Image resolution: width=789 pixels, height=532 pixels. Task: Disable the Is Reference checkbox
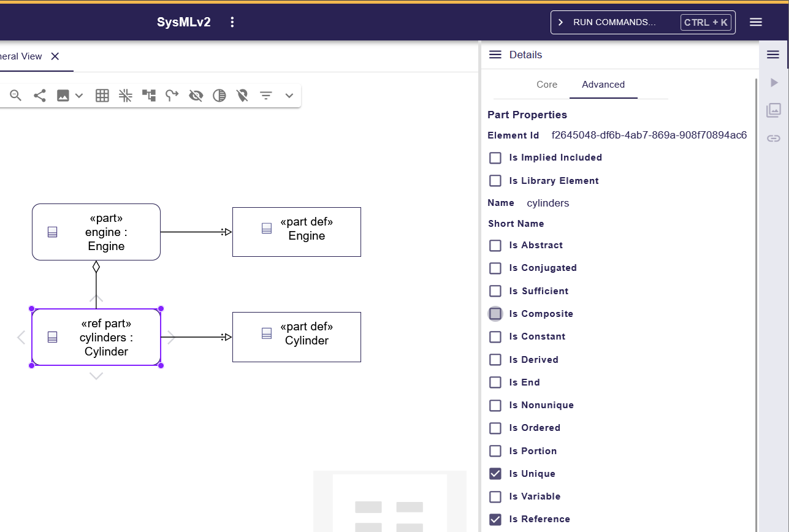(x=495, y=519)
